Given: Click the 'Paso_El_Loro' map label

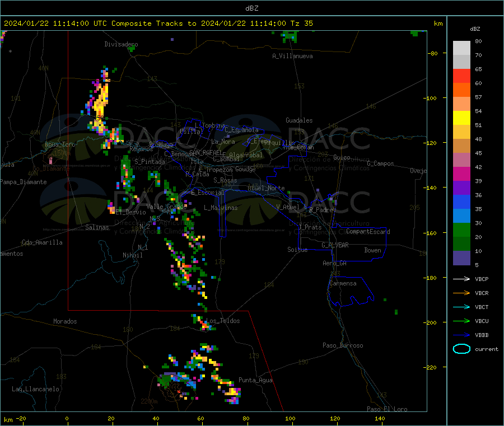Looking at the screenshot, I should [x=387, y=409].
